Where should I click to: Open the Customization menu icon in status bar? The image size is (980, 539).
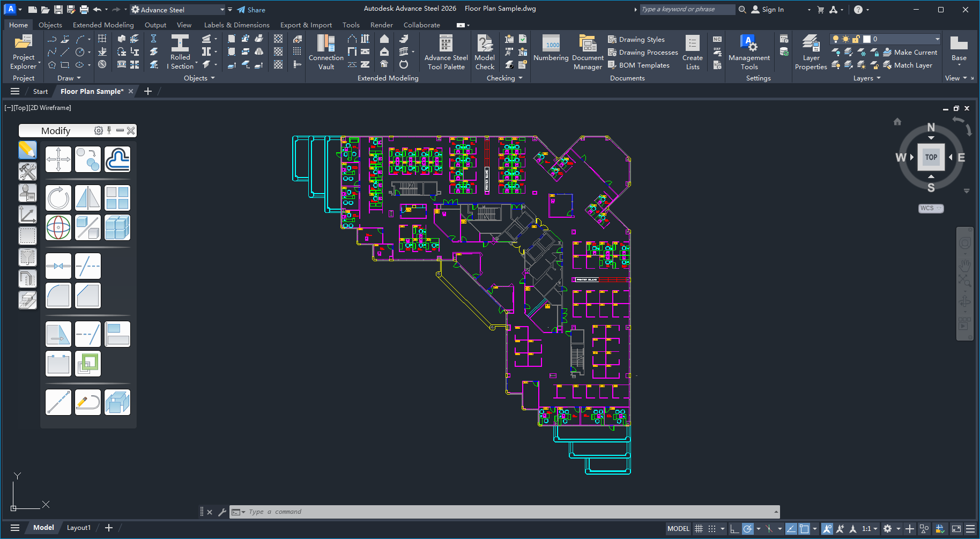click(x=970, y=528)
